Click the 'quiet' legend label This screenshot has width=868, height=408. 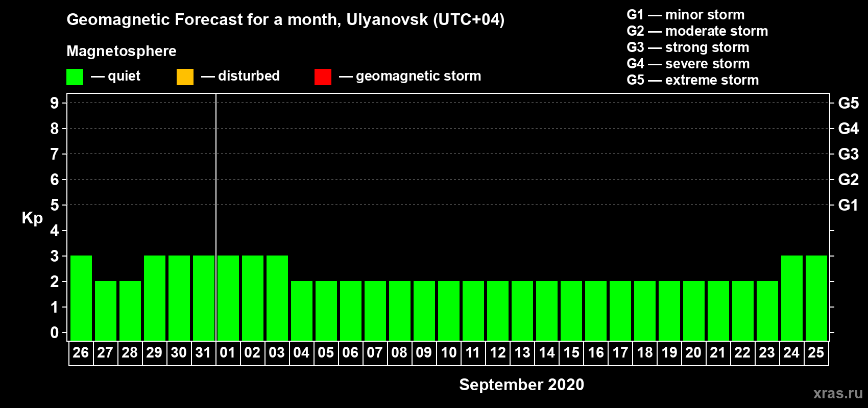[x=124, y=76]
